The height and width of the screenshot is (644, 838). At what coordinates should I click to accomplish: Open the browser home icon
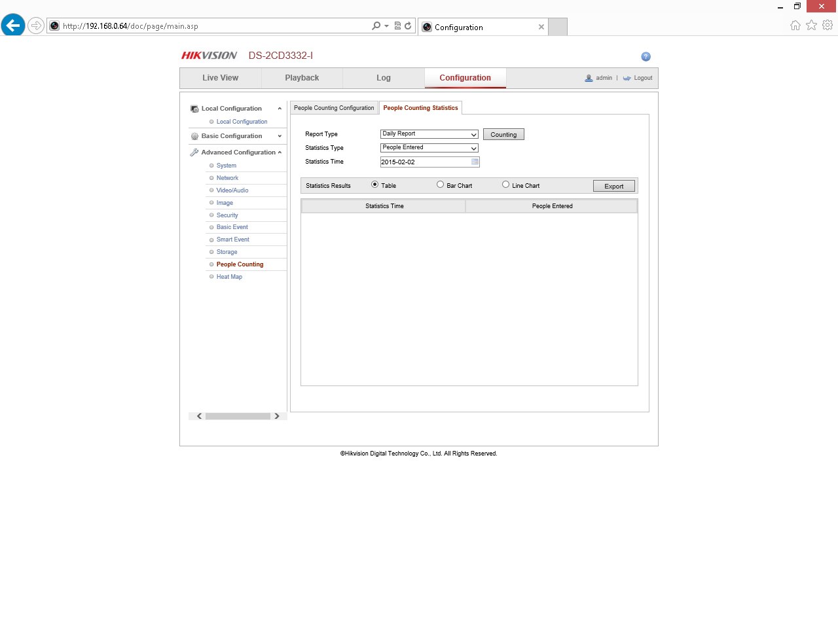tap(795, 26)
